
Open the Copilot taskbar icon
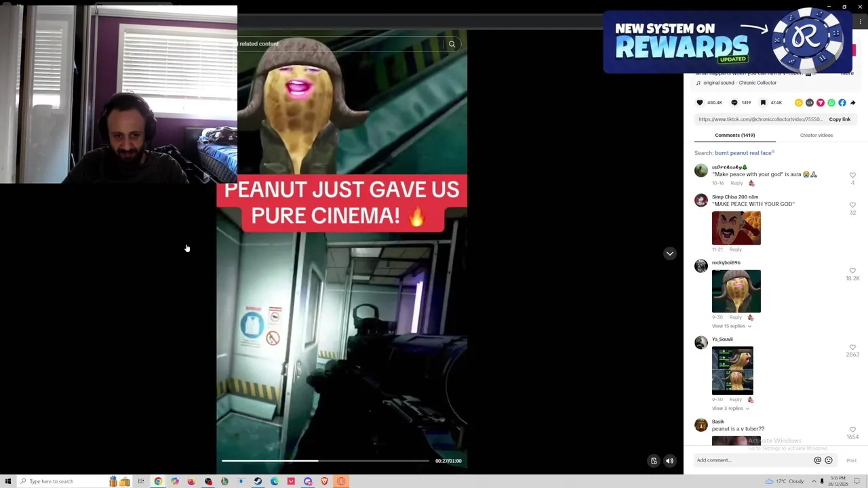click(x=174, y=481)
